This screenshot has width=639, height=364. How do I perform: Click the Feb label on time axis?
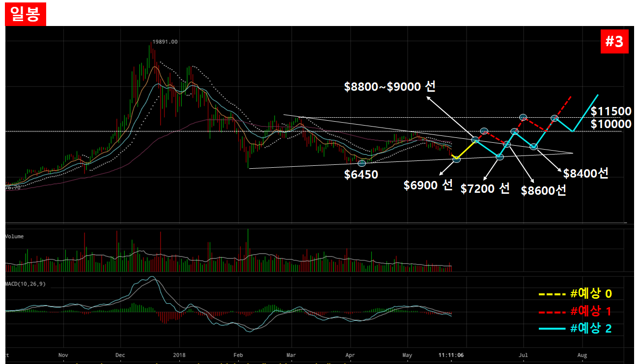238,354
